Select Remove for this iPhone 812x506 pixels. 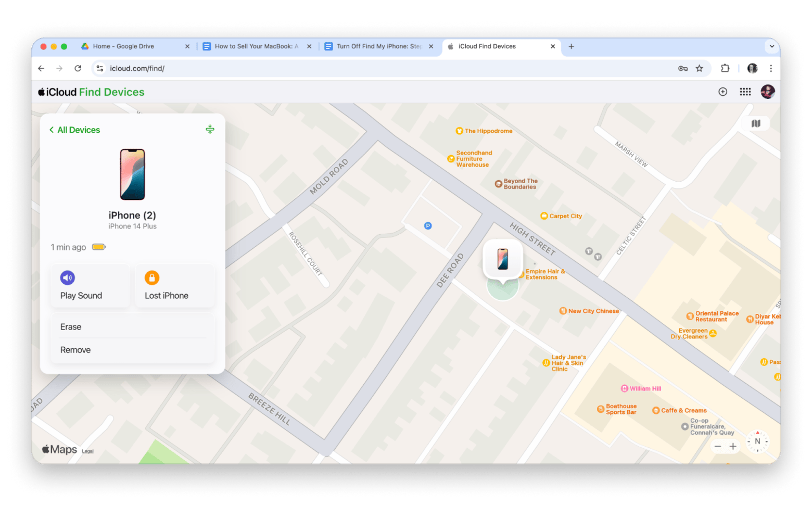(x=75, y=350)
